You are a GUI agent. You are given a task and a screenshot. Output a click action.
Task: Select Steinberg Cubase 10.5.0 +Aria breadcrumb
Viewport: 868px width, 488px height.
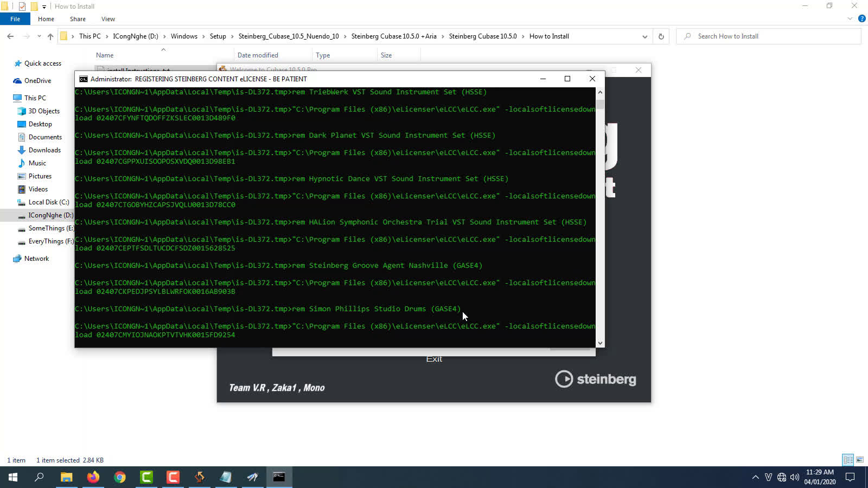[x=394, y=36]
